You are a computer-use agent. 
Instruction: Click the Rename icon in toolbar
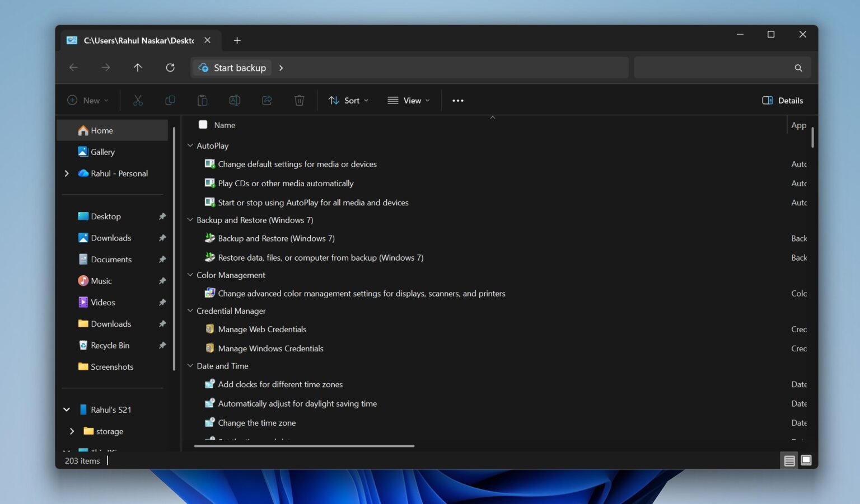(x=235, y=101)
